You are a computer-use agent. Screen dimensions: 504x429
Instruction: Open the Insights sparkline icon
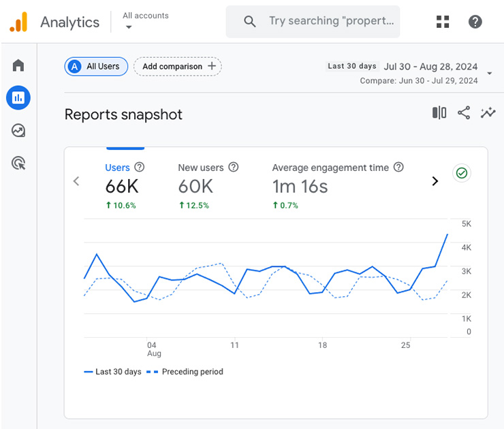click(x=488, y=113)
